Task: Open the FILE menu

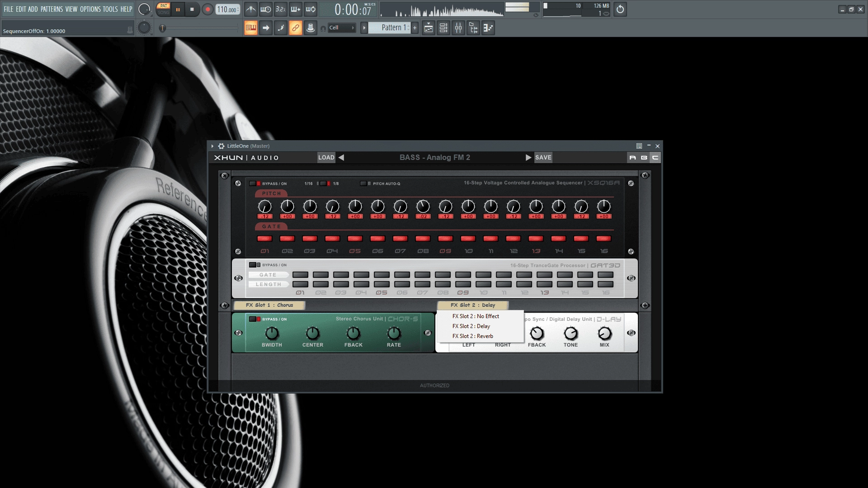Action: 9,9
